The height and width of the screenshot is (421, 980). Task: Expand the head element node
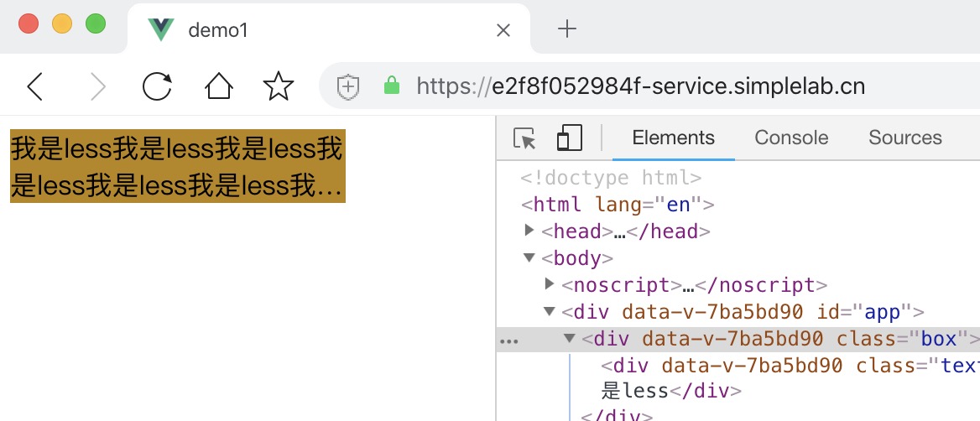pos(529,231)
